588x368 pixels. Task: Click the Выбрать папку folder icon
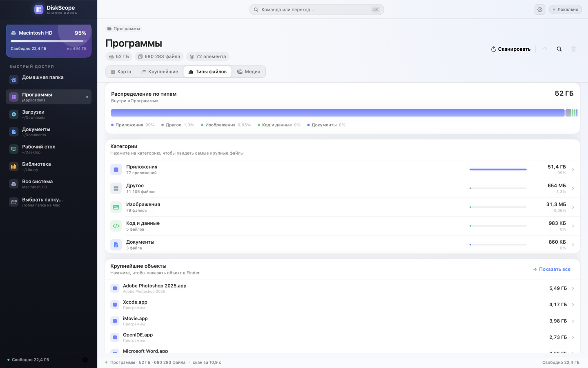pos(14,202)
